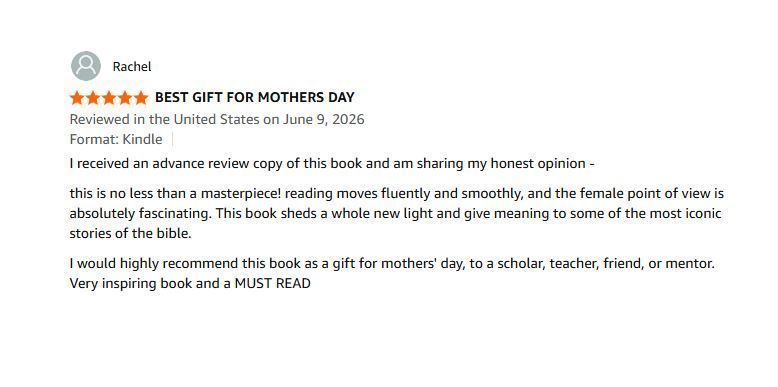Click the United States text in review line
The height and width of the screenshot is (387, 778).
pos(216,120)
